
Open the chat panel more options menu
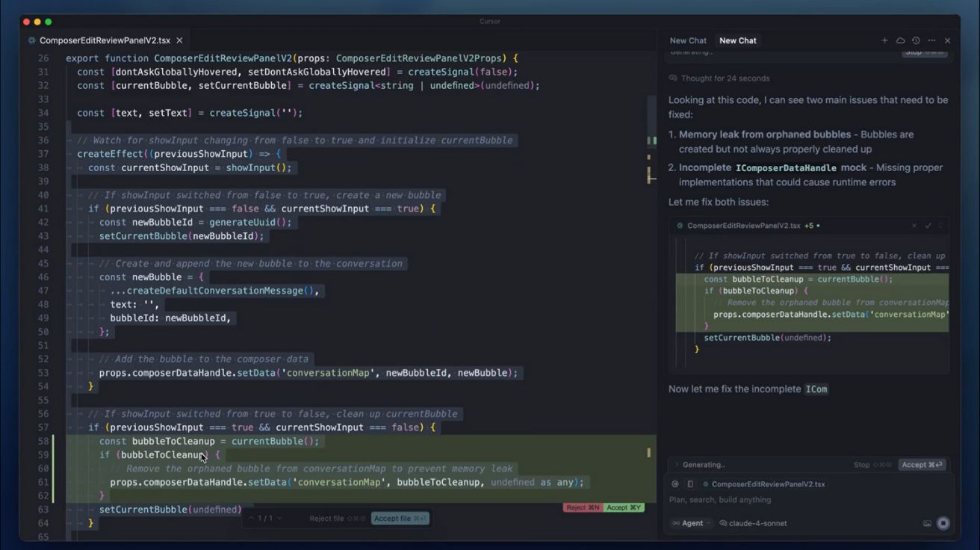[931, 40]
